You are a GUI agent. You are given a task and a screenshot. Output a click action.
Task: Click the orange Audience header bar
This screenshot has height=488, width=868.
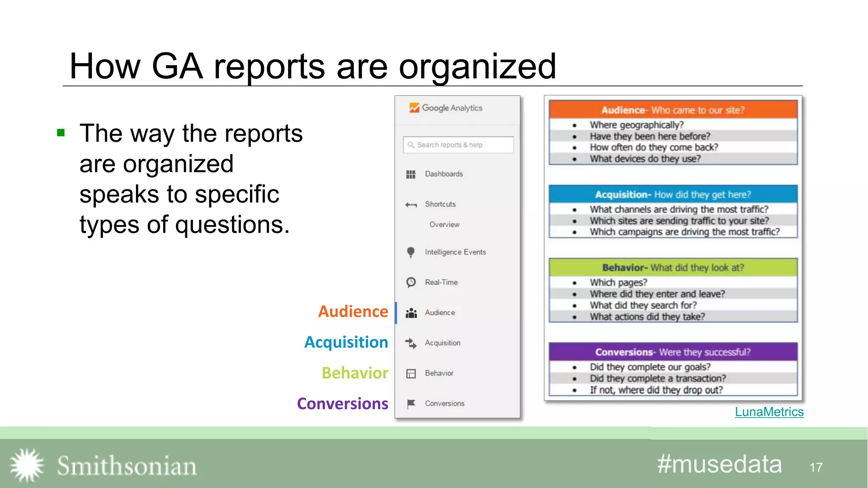(673, 110)
